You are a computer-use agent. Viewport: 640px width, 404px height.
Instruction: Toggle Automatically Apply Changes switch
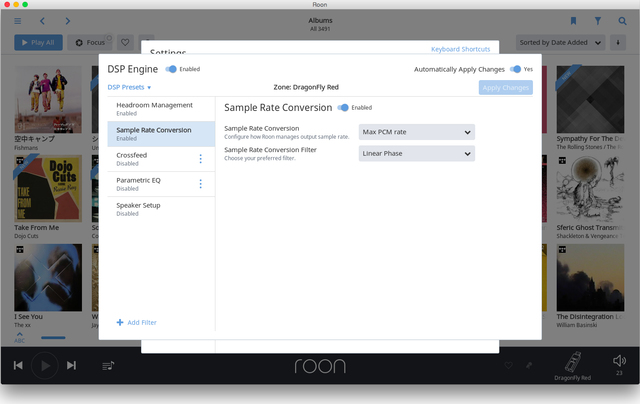click(x=516, y=69)
